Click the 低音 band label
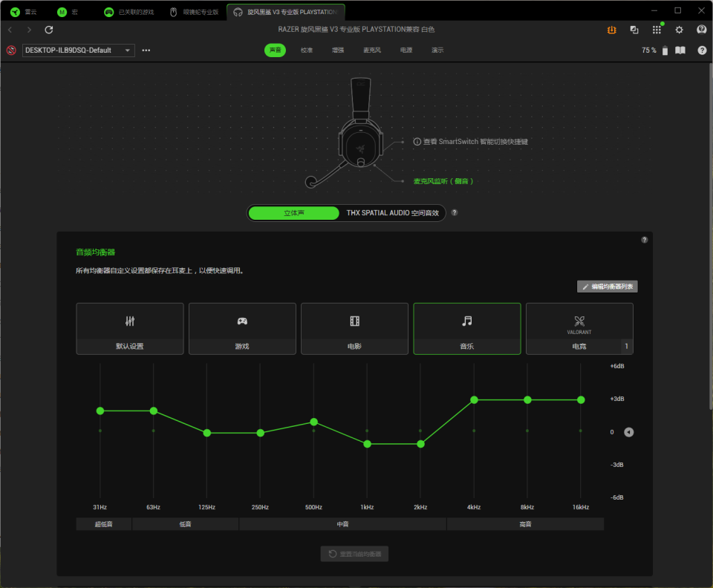This screenshot has height=588, width=713. tap(185, 524)
